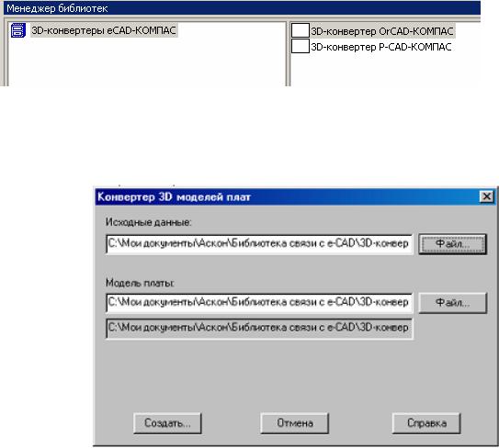Image resolution: width=499 pixels, height=448 pixels.
Task: Click the greyed read-only path field
Action: click(259, 328)
